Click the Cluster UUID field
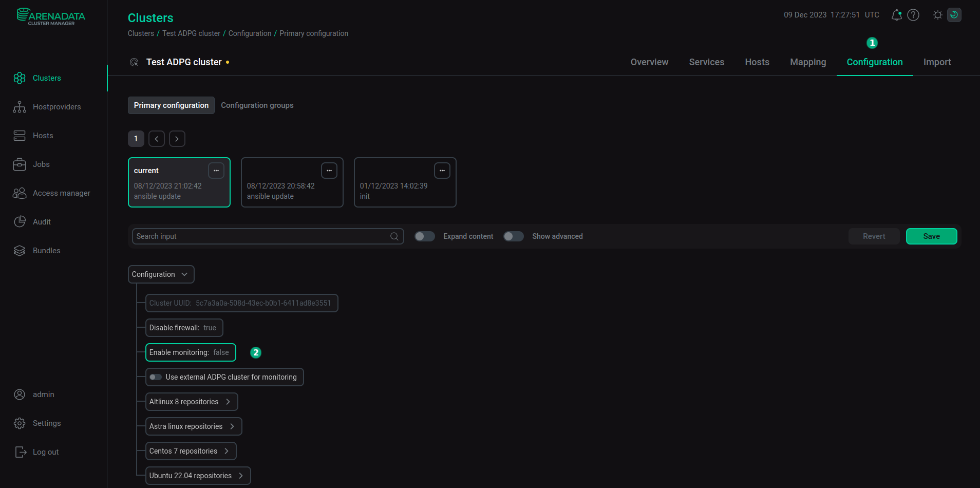 tap(242, 303)
